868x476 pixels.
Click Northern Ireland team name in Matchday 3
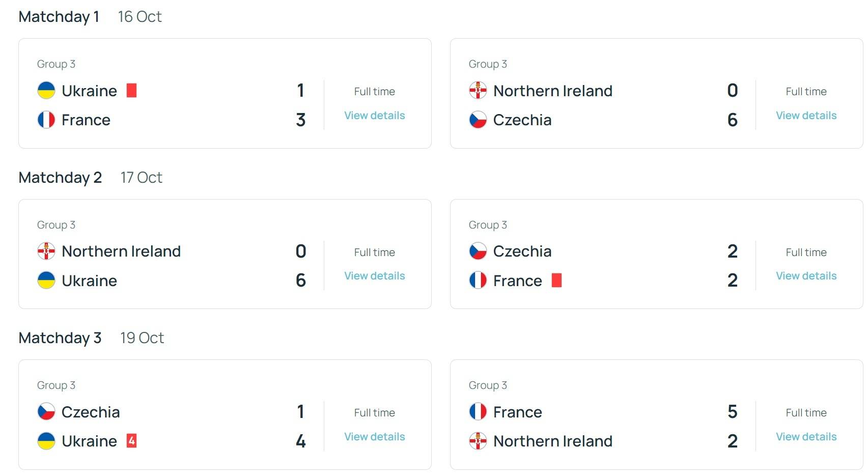[553, 441]
